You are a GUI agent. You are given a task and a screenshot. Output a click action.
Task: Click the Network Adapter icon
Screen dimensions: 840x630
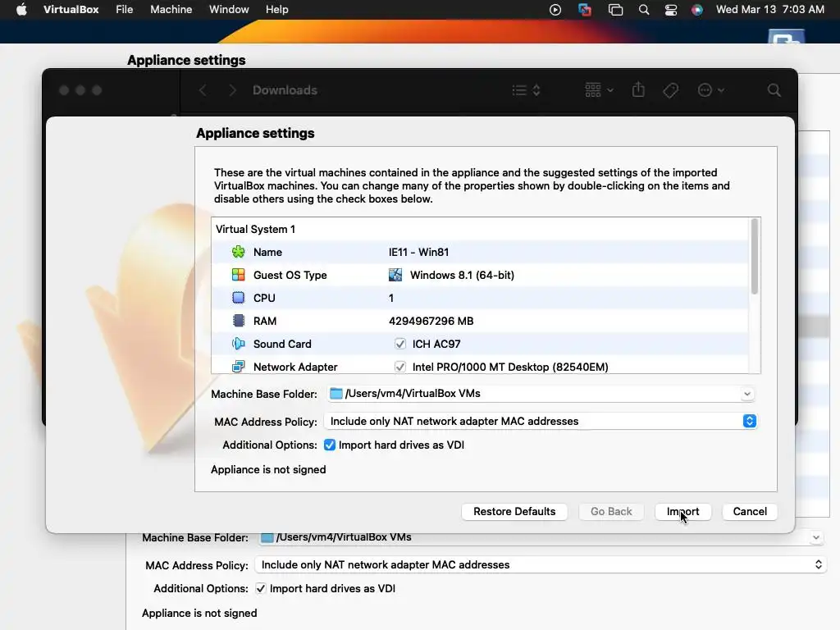(239, 367)
